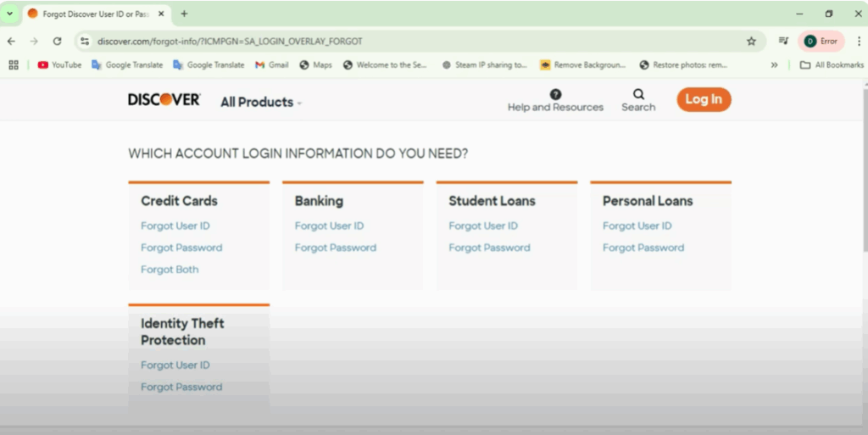
Task: Open the YouTube bookmark
Action: 59,64
